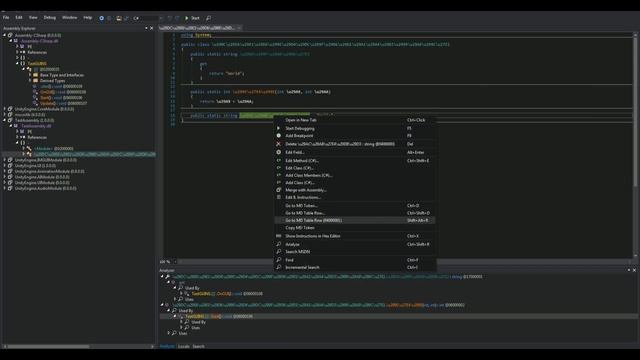Choose the Delete field entry with red X

(x=355, y=144)
